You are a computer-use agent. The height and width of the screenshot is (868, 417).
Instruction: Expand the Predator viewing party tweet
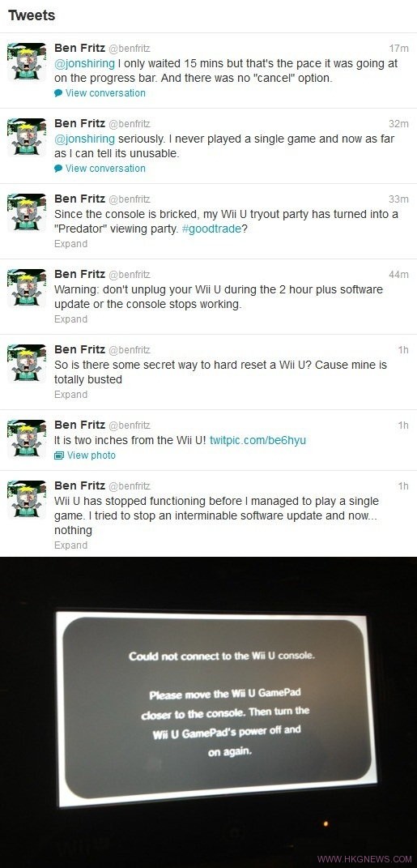(x=70, y=244)
